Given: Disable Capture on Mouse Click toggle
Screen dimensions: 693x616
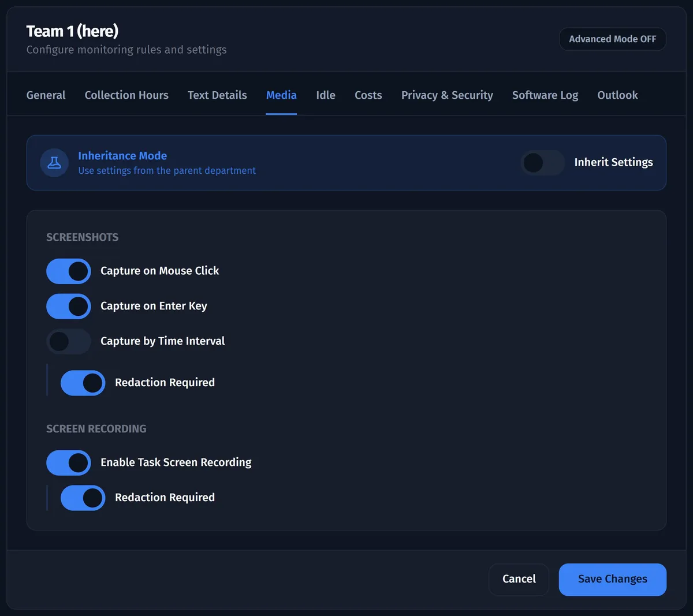Looking at the screenshot, I should 69,271.
